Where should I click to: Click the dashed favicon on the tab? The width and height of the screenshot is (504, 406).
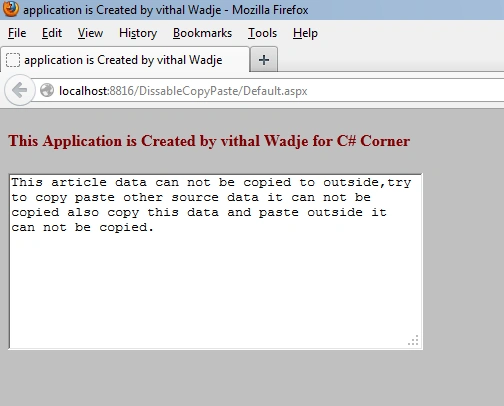point(13,60)
